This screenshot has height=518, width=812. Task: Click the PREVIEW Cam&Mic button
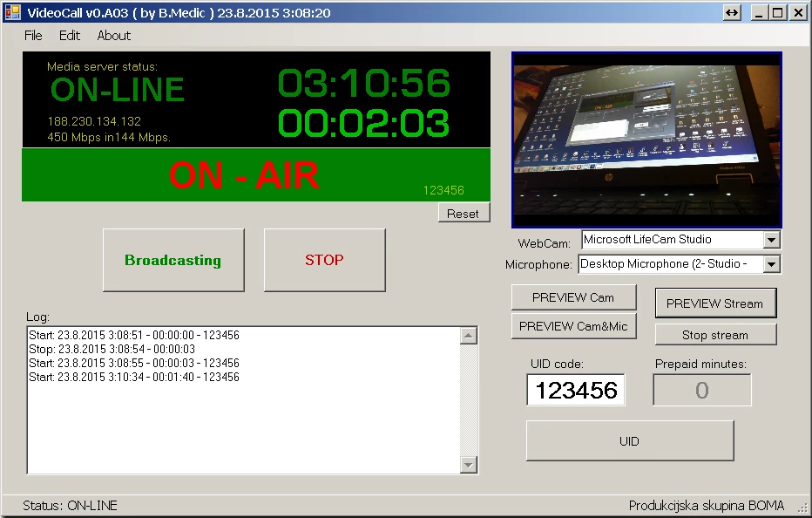click(x=573, y=326)
